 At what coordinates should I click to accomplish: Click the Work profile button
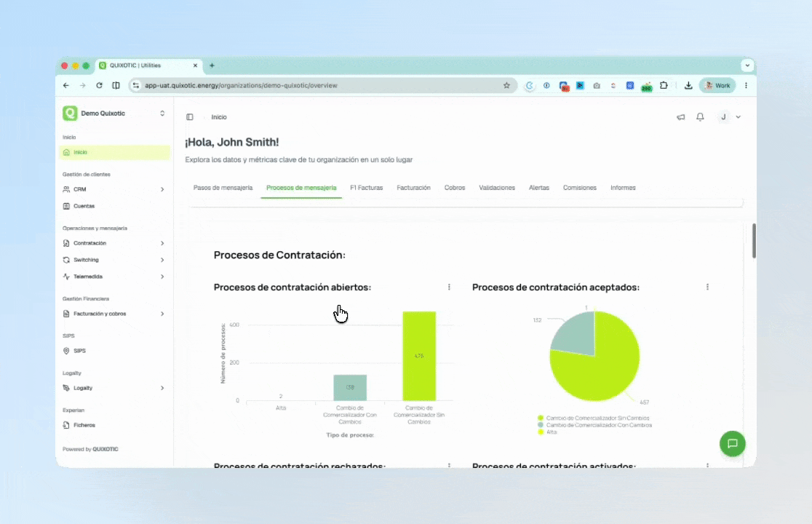(717, 86)
